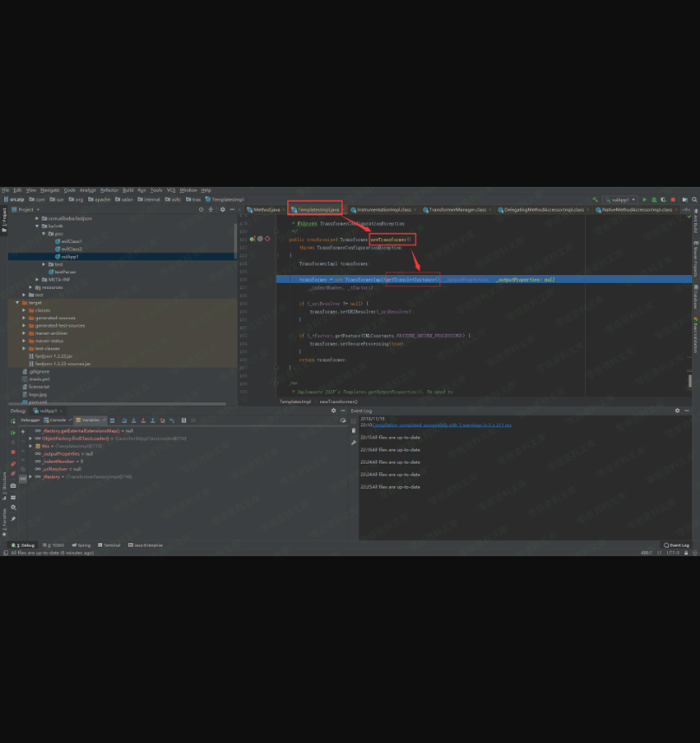
Task: Open the vulApp1 run configuration dropdown
Action: point(620,199)
